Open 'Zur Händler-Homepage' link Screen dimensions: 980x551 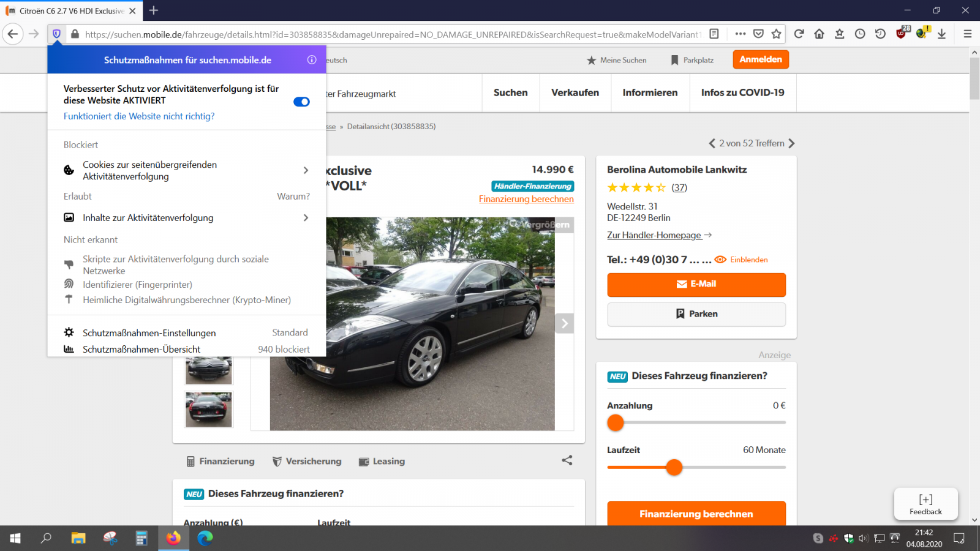[x=659, y=235]
